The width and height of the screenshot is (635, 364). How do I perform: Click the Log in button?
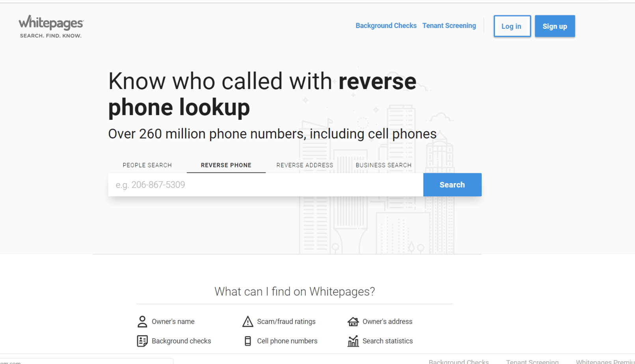point(512,26)
